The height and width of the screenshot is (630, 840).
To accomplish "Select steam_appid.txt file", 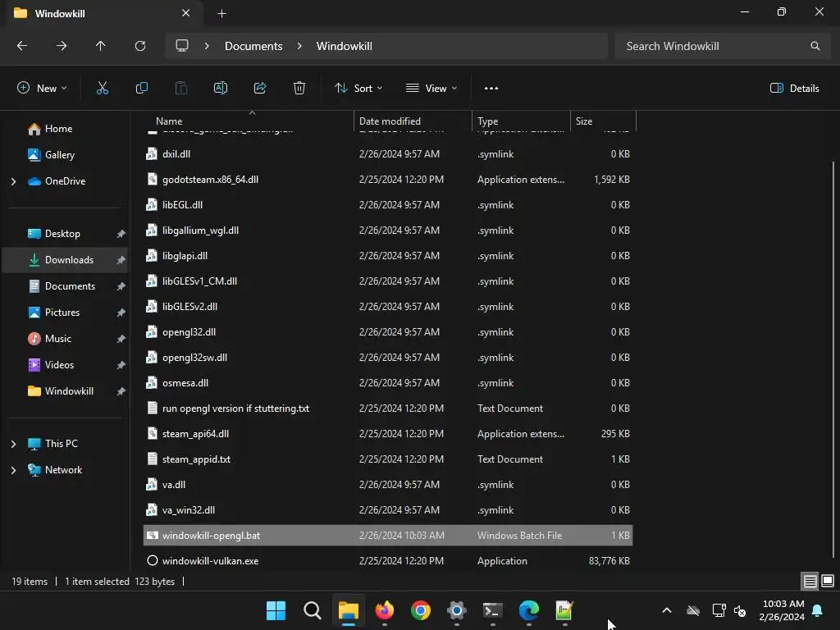I will (x=388, y=459).
